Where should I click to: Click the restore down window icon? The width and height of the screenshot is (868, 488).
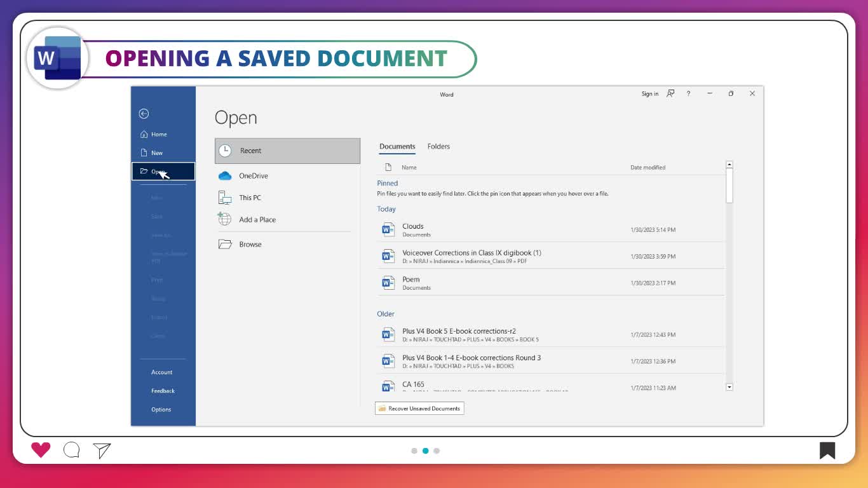731,93
